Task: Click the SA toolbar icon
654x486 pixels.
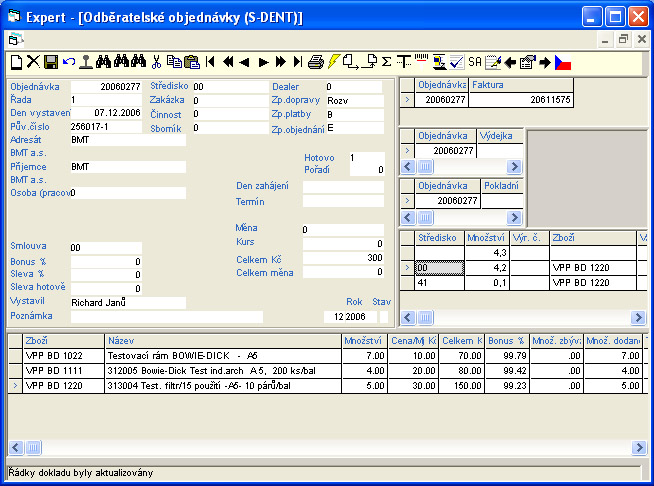Action: coord(474,62)
